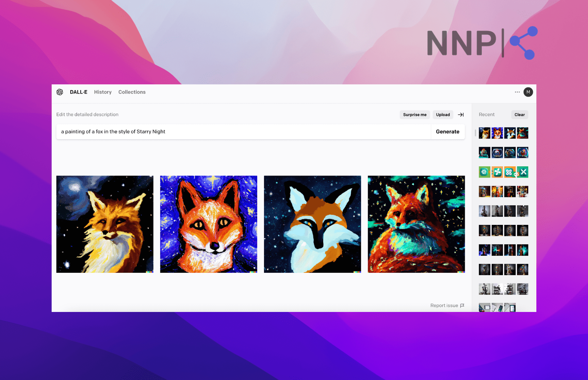Collapse the Recent sidebar with the arrow icon
Viewport: 588px width, 380px height.
461,115
